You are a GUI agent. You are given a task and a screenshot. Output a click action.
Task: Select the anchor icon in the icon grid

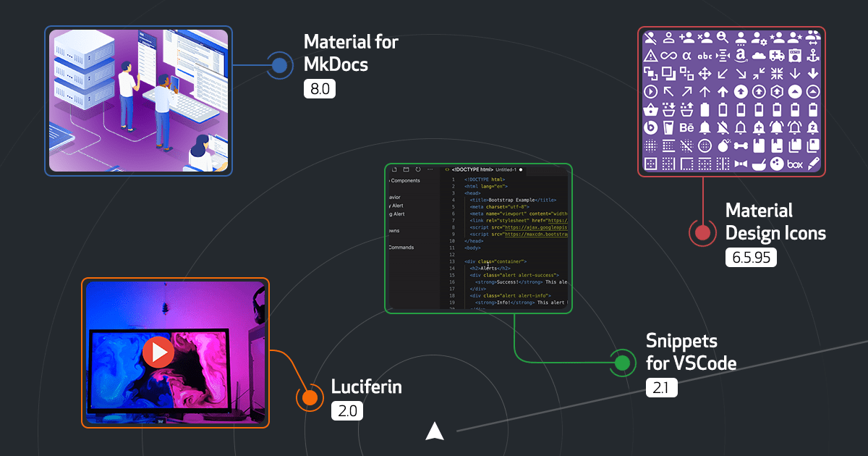pyautogui.click(x=814, y=56)
